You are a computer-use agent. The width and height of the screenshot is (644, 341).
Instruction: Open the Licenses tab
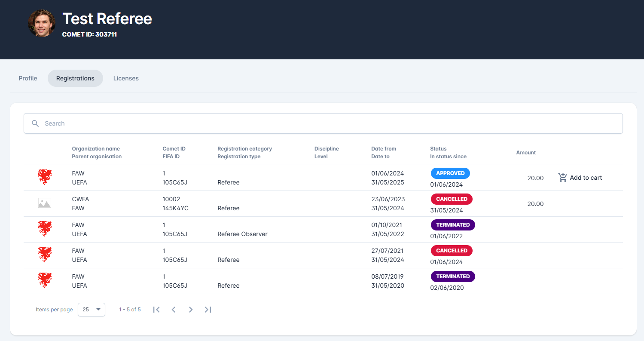click(x=126, y=78)
